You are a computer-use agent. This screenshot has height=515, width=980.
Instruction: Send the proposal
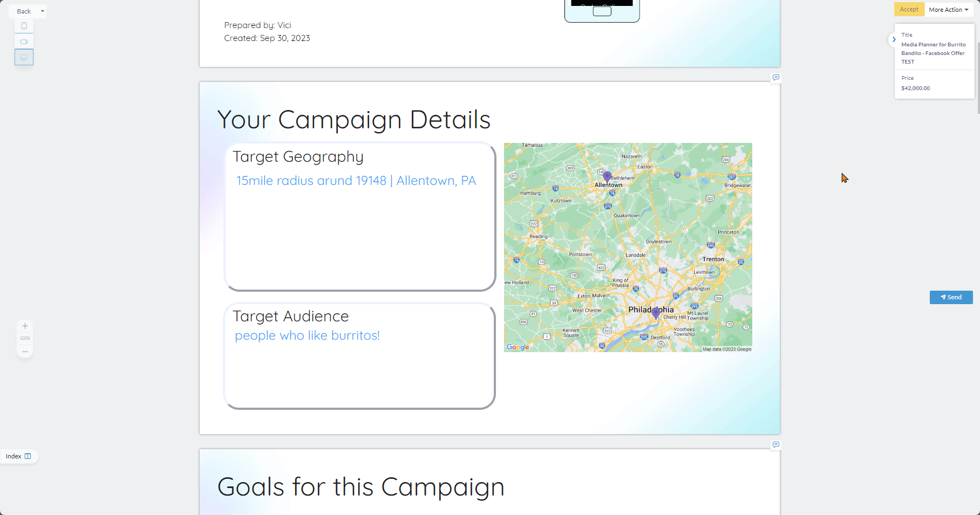(951, 297)
